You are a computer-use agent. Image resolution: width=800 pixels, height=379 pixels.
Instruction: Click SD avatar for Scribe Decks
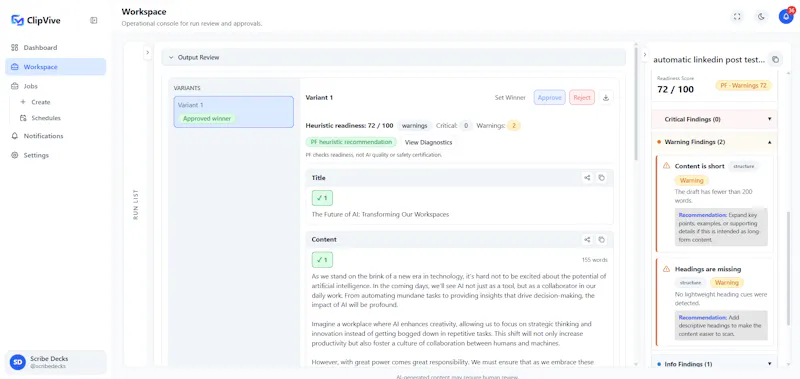click(18, 362)
